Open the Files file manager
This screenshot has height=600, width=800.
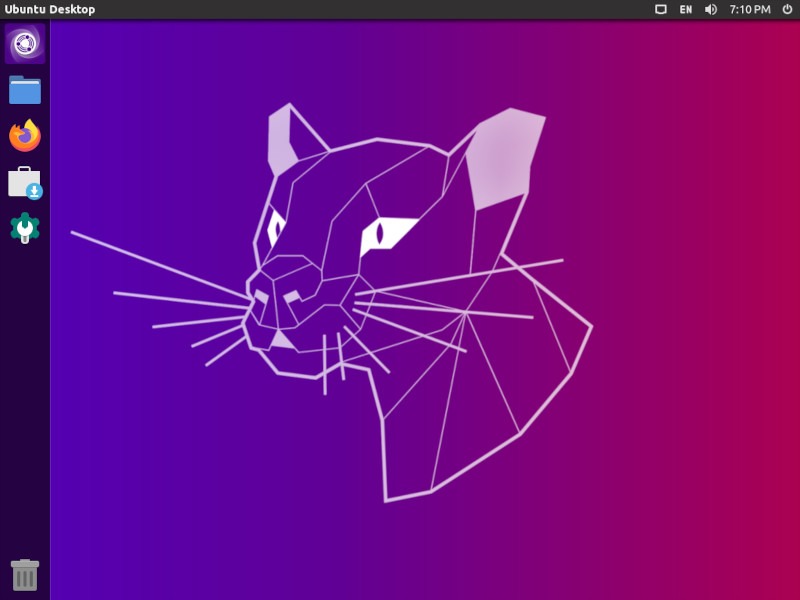click(x=22, y=90)
